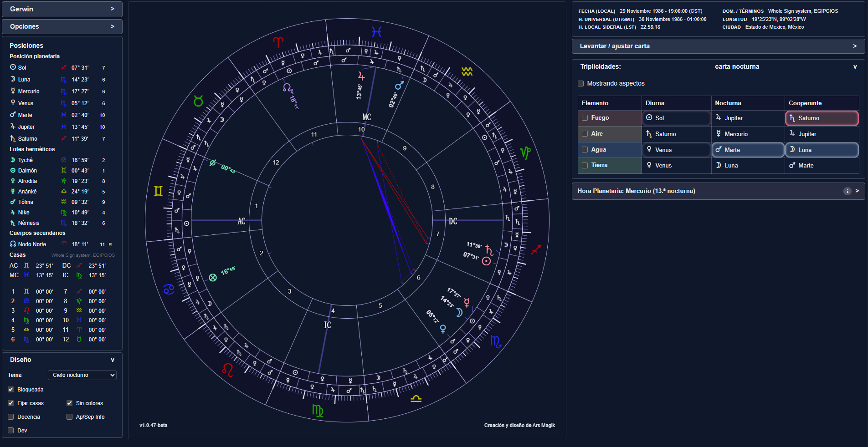Select the Saturno Cooperante cell for Fuego
868x447 pixels.
(x=822, y=118)
